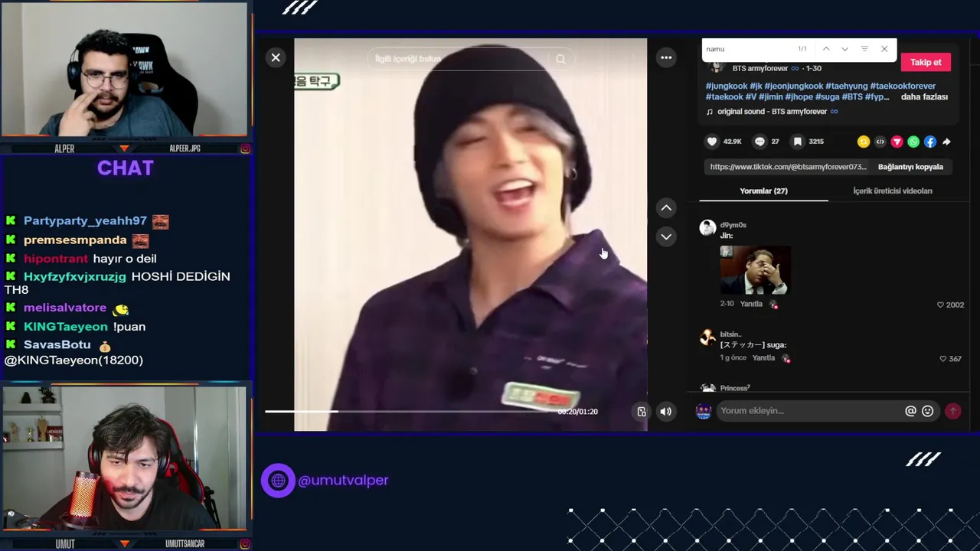
Task: Reply 'Yanıtla' to d9ym0s comment
Action: click(751, 305)
